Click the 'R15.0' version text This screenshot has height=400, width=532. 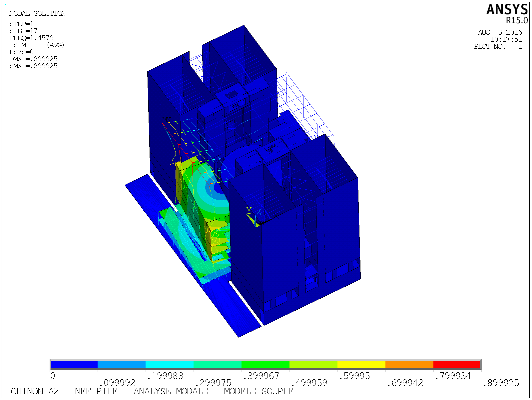click(517, 21)
